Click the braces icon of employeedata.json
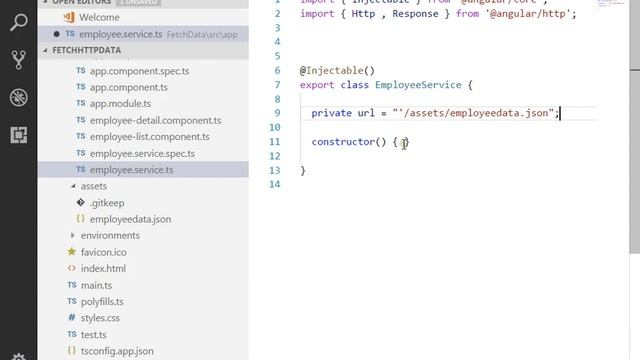Screen dimensions: 640x360 pyautogui.click(x=81, y=219)
